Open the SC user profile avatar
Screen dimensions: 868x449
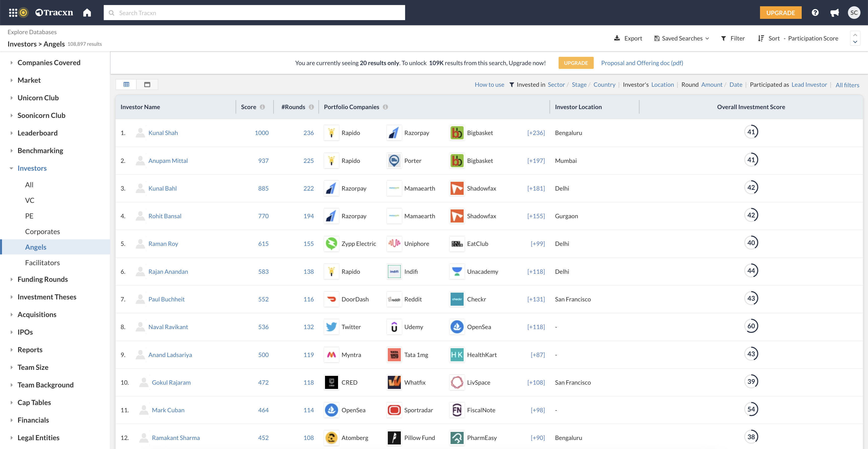[x=854, y=13]
